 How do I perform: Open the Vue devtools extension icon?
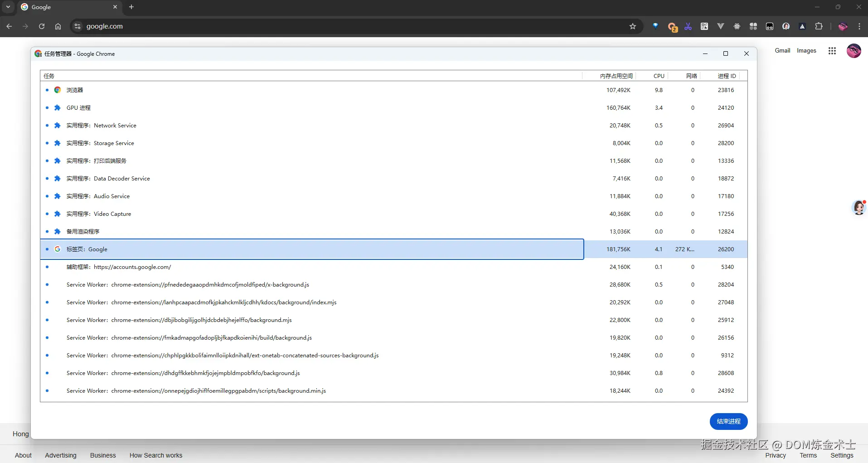721,26
